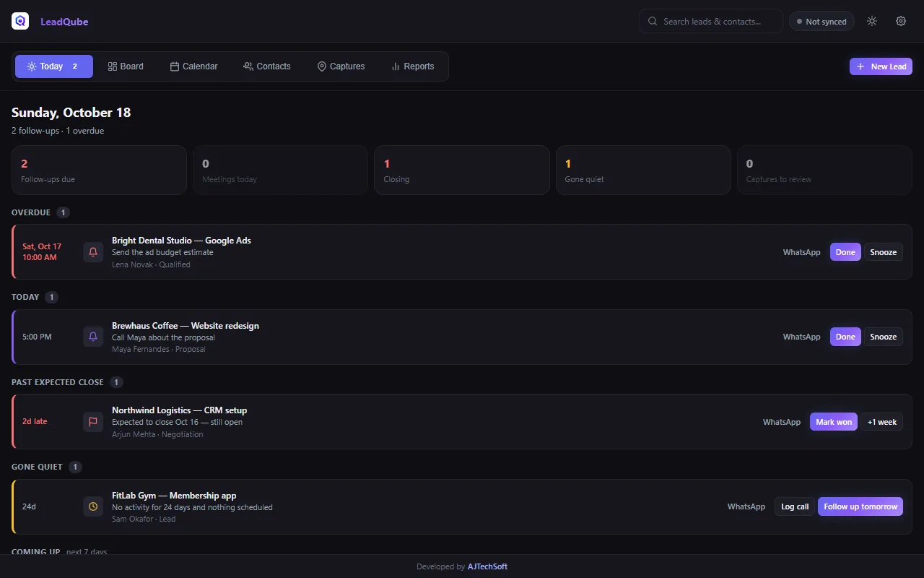Image resolution: width=924 pixels, height=578 pixels.
Task: Click the bell icon on Brewhaus Coffee row
Action: point(93,337)
